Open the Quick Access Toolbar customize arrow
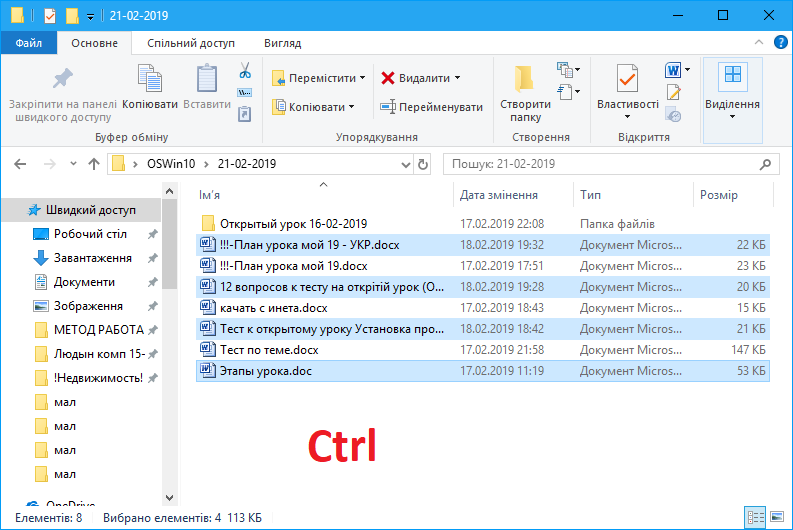 [x=90, y=17]
